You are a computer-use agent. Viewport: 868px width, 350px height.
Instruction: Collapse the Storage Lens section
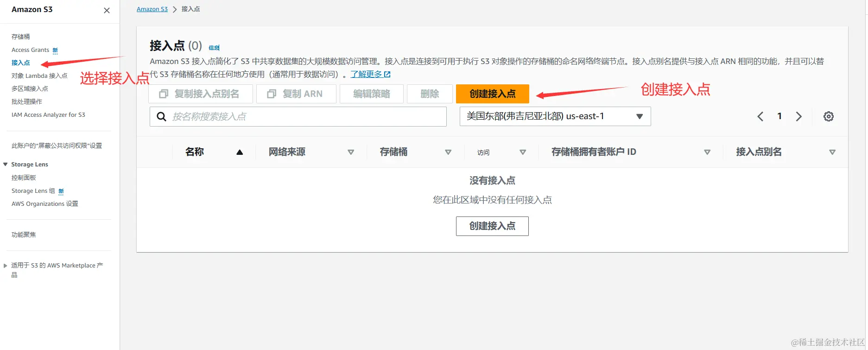pyautogui.click(x=6, y=164)
